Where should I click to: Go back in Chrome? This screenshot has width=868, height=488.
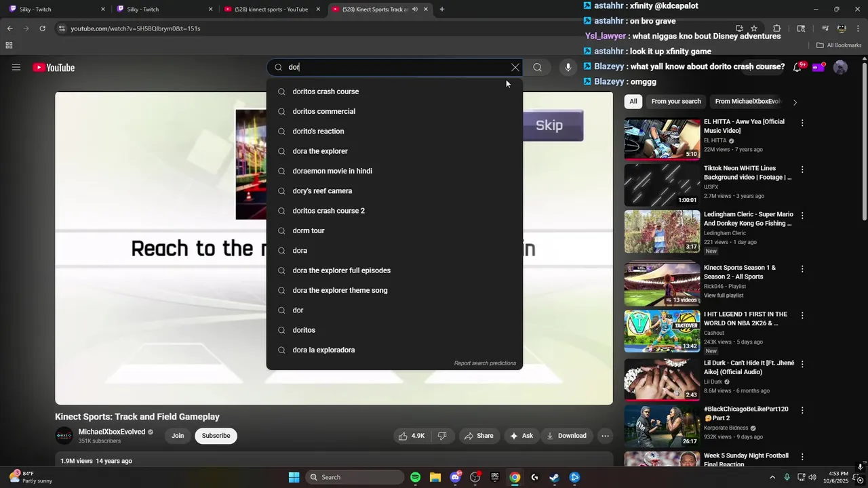[x=9, y=28]
